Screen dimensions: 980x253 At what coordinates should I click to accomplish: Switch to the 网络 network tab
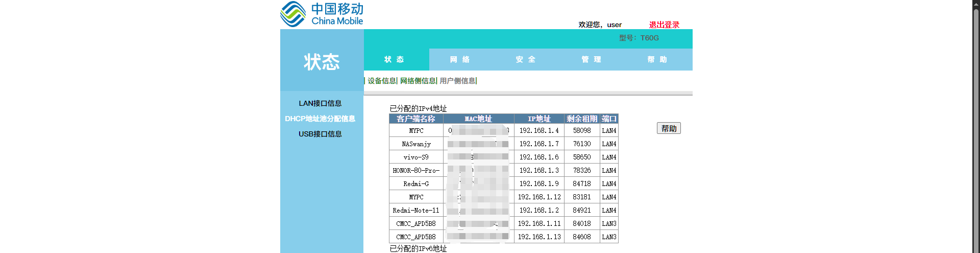click(460, 59)
